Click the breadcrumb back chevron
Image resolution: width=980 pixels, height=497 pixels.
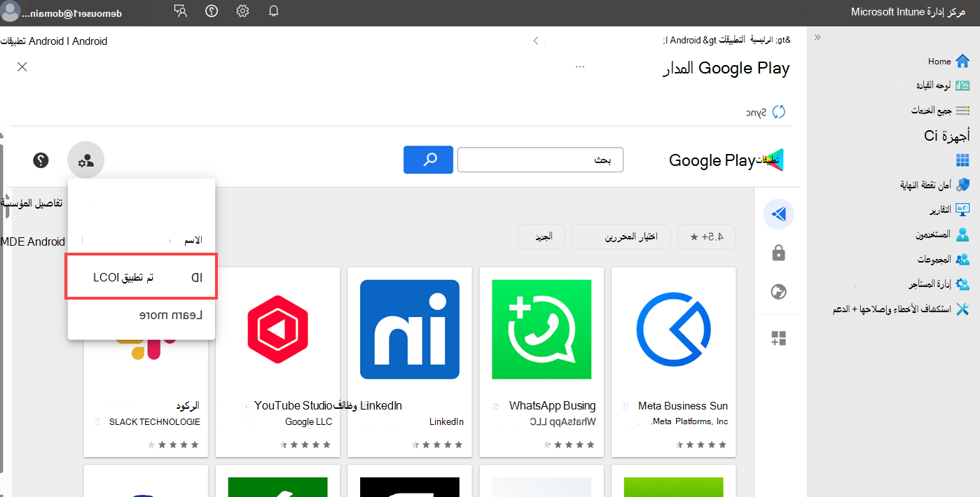coord(536,41)
